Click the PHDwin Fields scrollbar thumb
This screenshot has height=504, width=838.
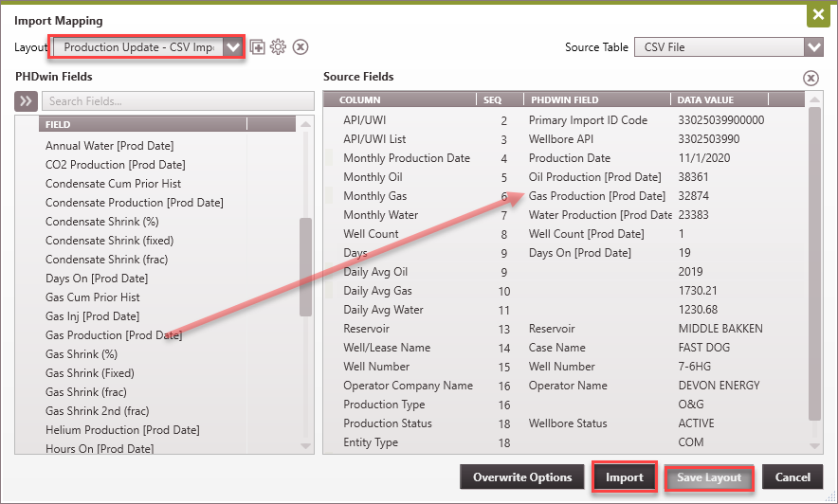(x=305, y=267)
